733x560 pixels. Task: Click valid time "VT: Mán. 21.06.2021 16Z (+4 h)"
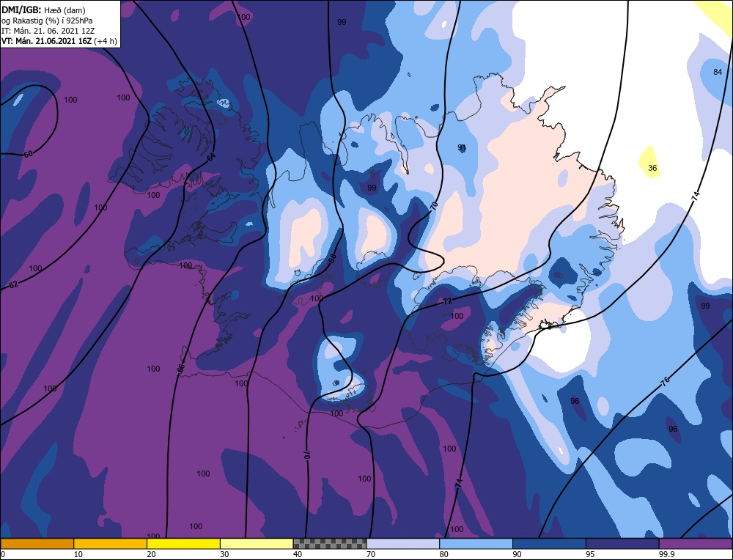pos(59,41)
